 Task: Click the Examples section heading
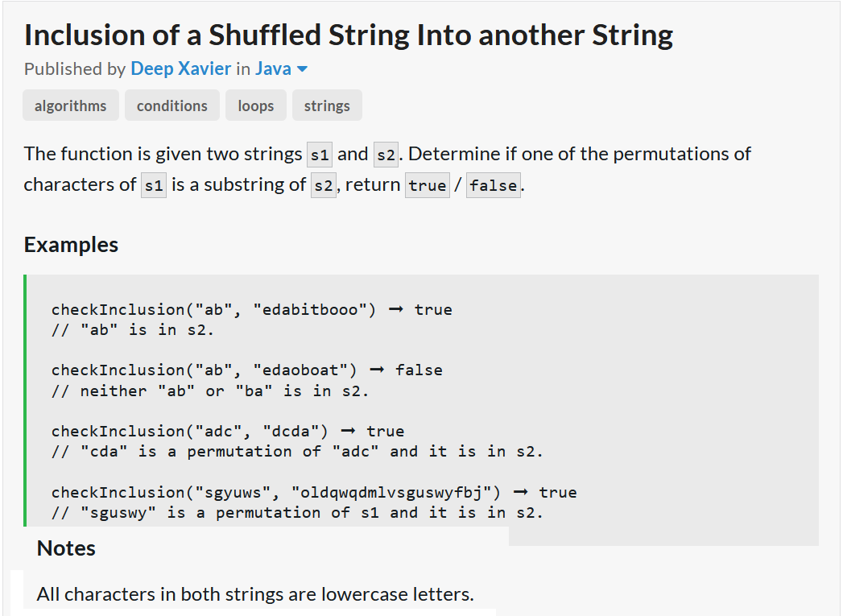(71, 245)
